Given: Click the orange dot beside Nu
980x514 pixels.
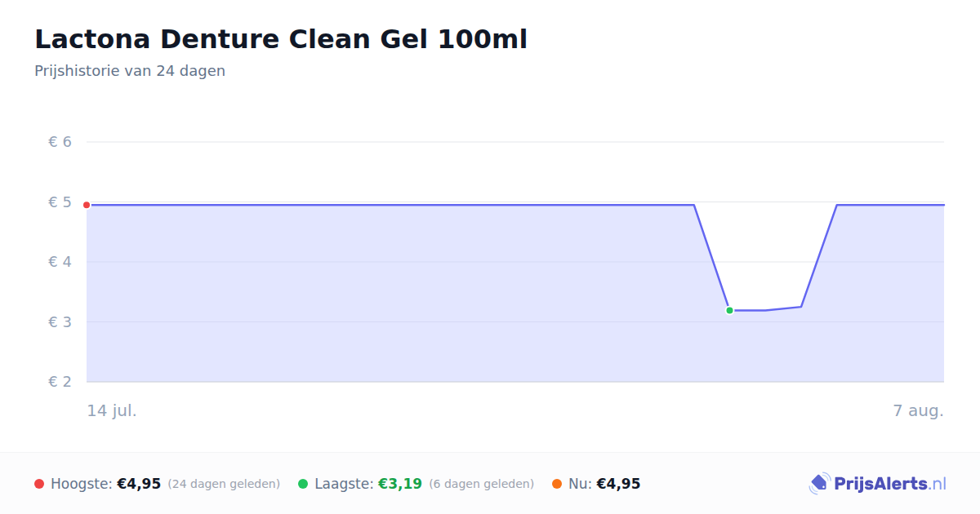Looking at the screenshot, I should coord(557,484).
